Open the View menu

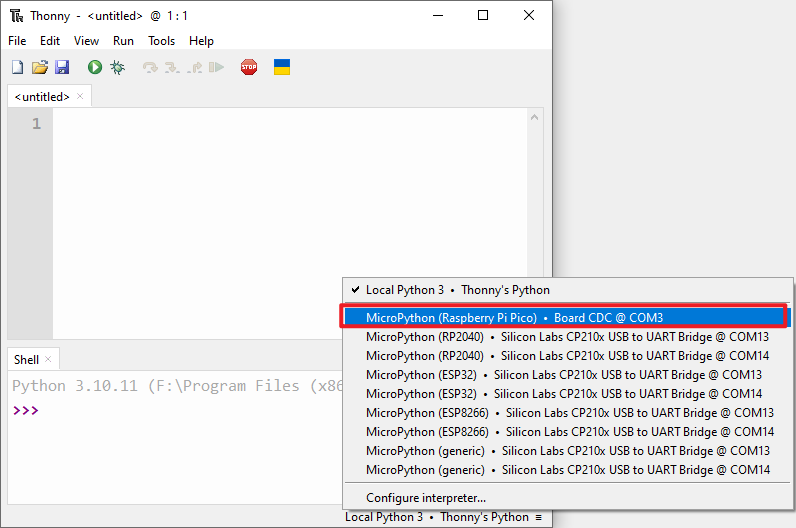86,41
